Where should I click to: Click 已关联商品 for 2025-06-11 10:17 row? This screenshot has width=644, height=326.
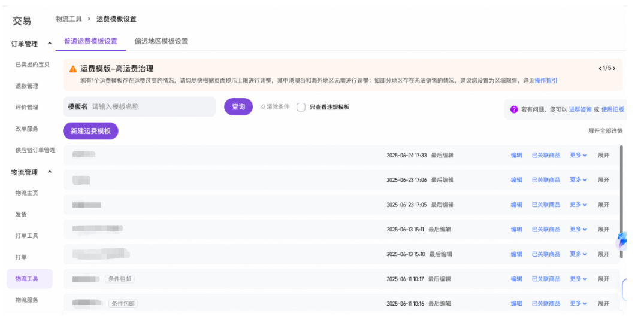click(x=546, y=278)
